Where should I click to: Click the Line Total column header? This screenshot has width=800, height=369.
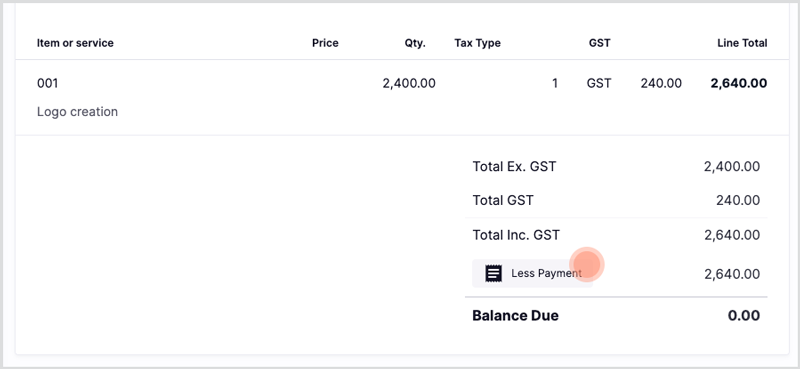(742, 43)
